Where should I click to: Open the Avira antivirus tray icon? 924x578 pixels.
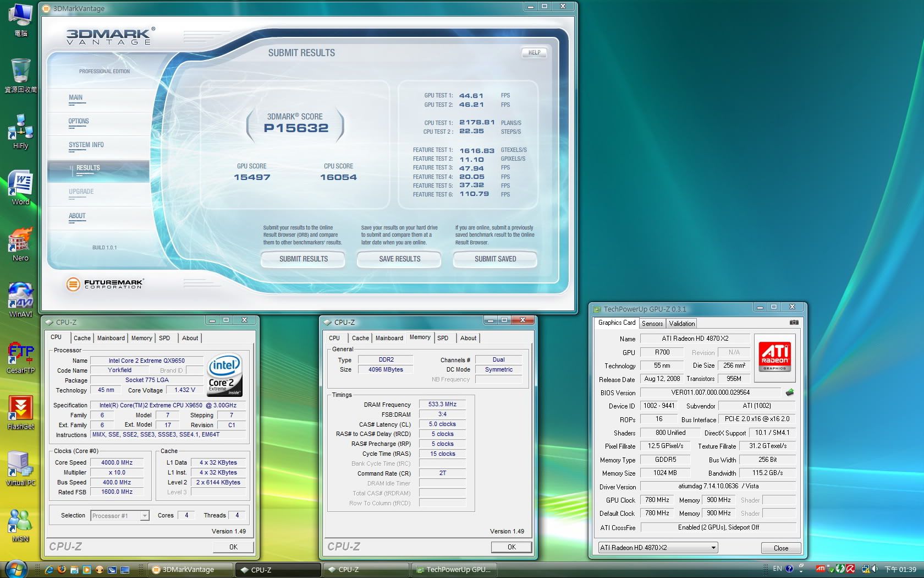[x=850, y=569]
